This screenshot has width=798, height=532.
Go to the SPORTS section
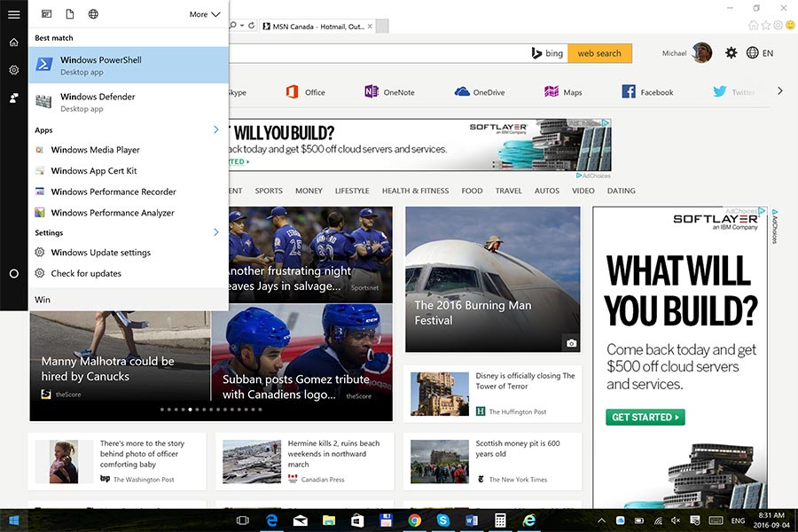point(269,191)
